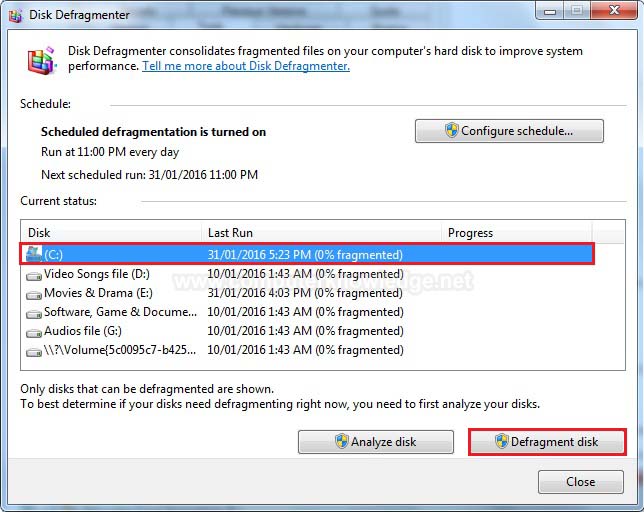Click Volume drive's 10/01/2016 1:43 AM cell

(305, 350)
